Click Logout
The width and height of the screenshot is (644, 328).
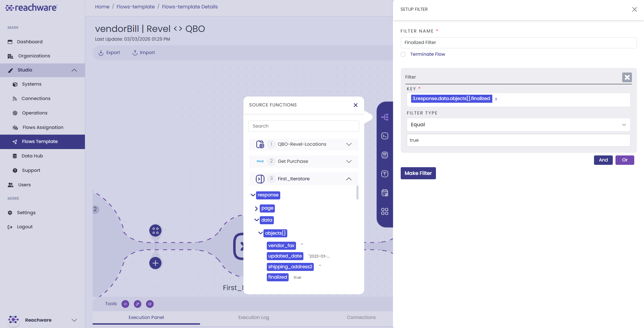(24, 227)
